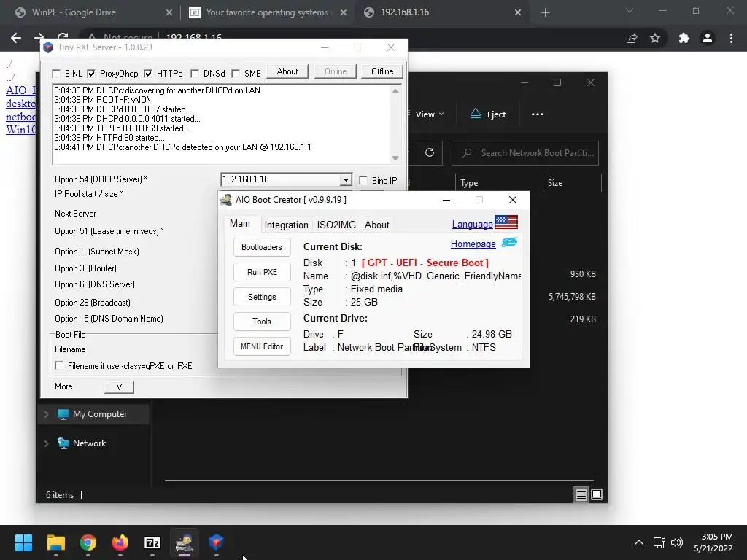
Task: Click the Run PXE button
Action: point(262,272)
